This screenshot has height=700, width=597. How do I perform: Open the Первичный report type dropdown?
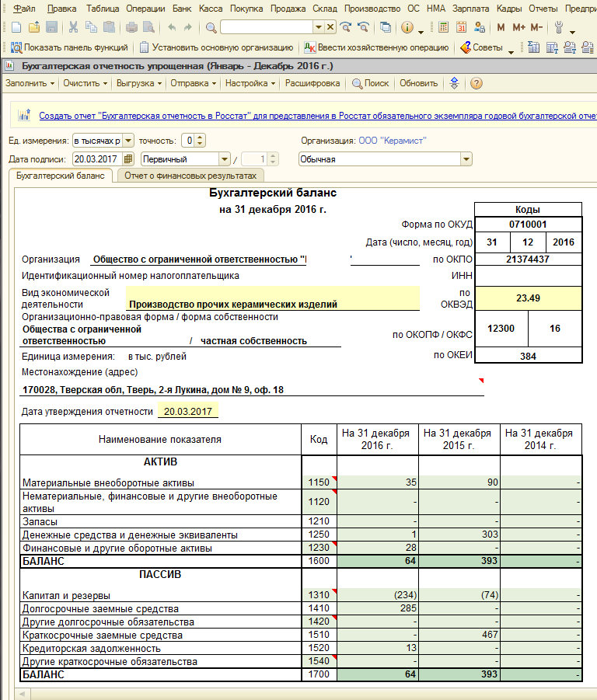coord(225,159)
